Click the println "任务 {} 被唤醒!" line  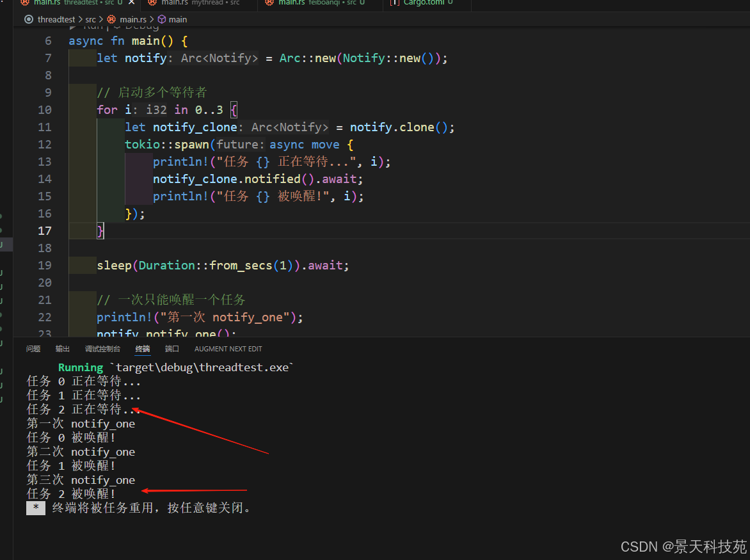259,196
